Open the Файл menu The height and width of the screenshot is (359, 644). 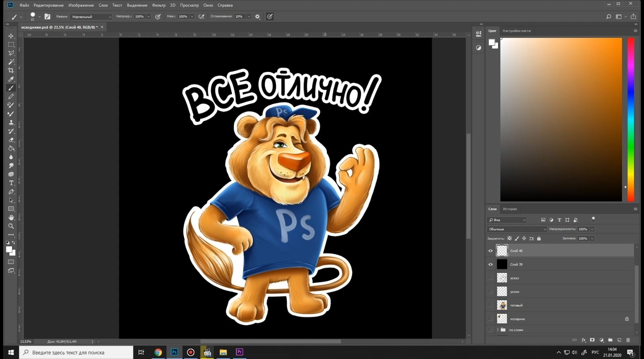pos(24,5)
